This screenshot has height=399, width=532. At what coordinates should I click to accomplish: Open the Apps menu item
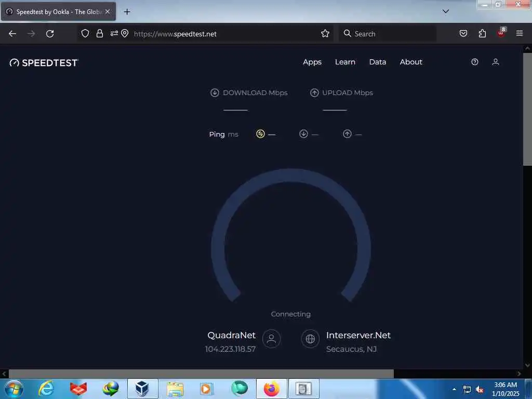tap(312, 62)
